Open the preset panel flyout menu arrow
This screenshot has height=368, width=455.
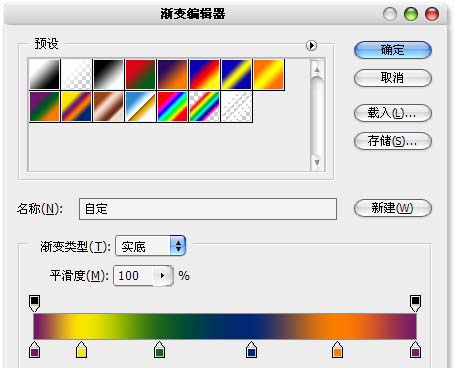[x=311, y=45]
